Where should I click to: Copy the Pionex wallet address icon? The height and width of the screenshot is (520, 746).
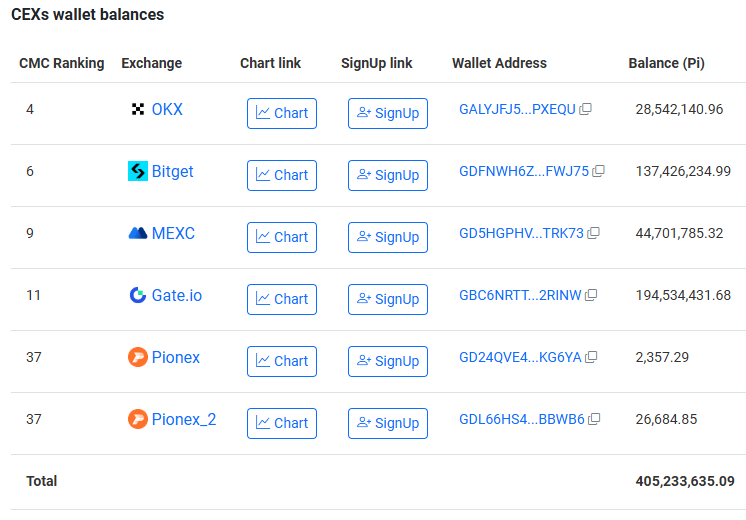click(x=592, y=357)
